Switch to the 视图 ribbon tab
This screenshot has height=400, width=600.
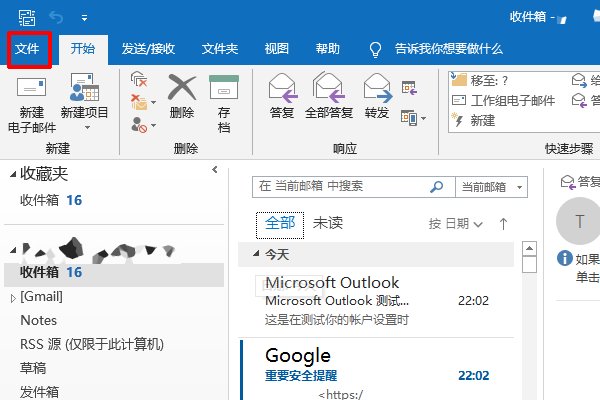click(x=277, y=49)
